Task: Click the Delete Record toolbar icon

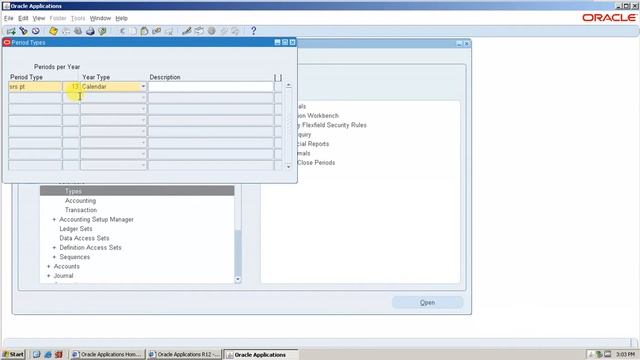Action: click(169, 31)
